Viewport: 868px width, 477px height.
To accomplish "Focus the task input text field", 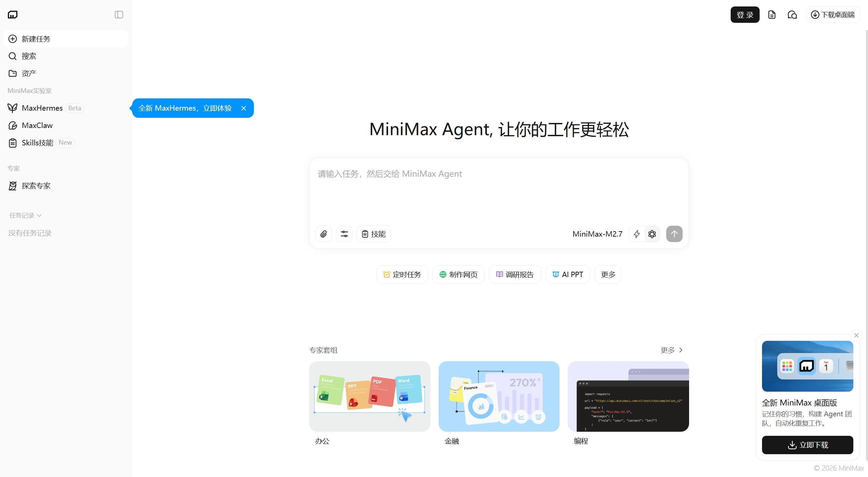I will (x=499, y=191).
